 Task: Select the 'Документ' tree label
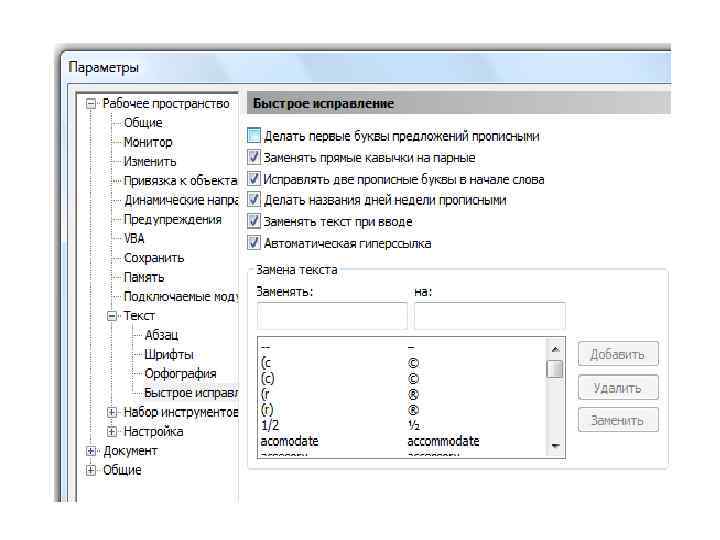click(x=130, y=451)
